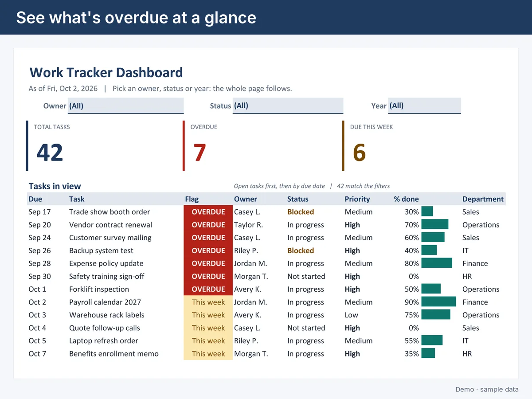This screenshot has height=399, width=532.
Task: Click the OVERDUE flag for Forklift inspection
Action: [208, 289]
